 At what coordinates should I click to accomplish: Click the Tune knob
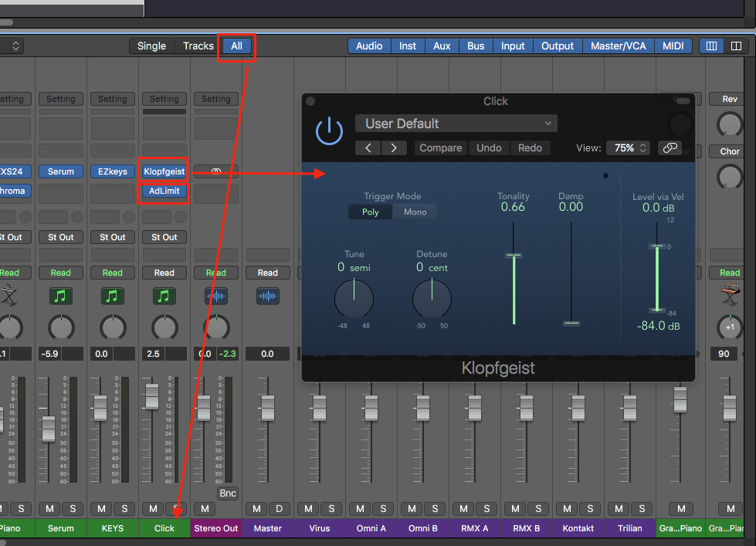pos(354,299)
